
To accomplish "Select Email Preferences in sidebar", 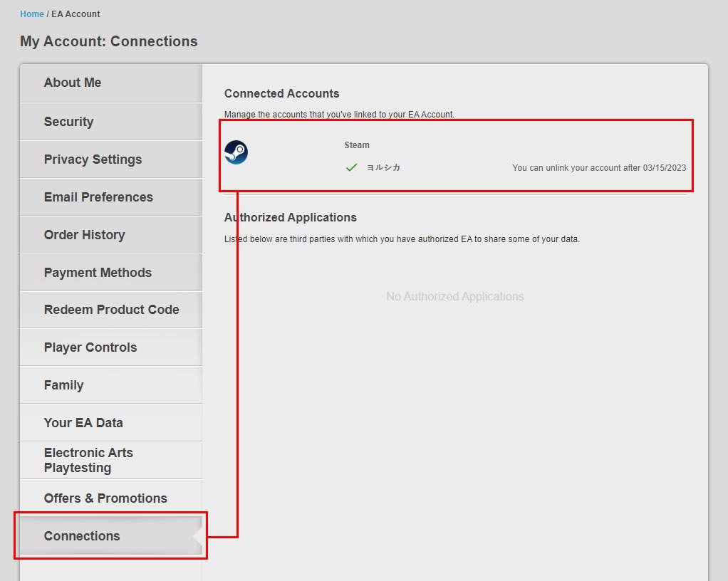I will pyautogui.click(x=111, y=197).
